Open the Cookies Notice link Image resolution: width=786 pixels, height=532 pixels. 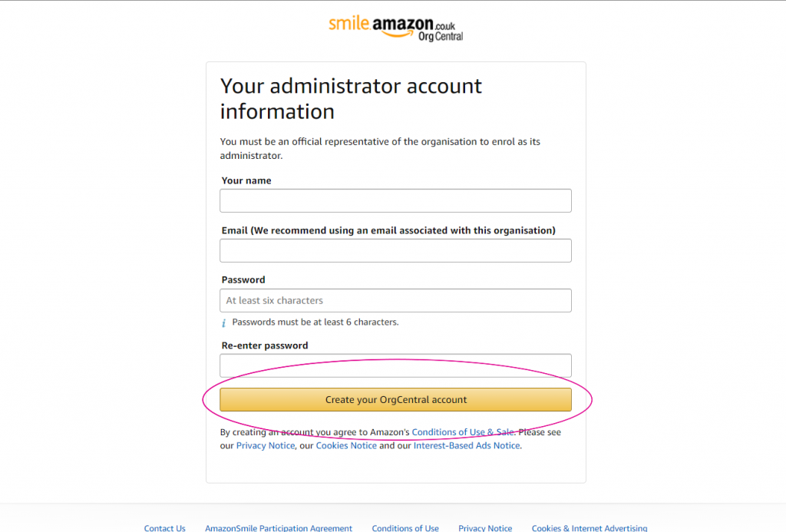345,444
